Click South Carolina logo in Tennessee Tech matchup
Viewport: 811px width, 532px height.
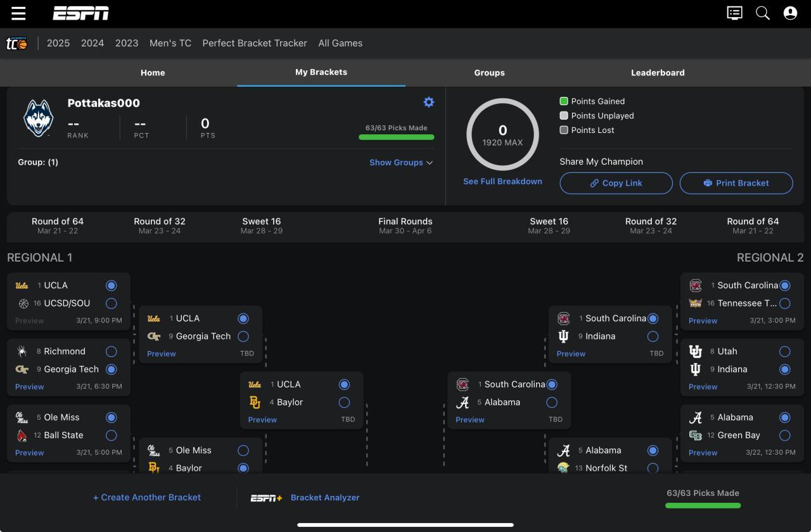(x=695, y=286)
